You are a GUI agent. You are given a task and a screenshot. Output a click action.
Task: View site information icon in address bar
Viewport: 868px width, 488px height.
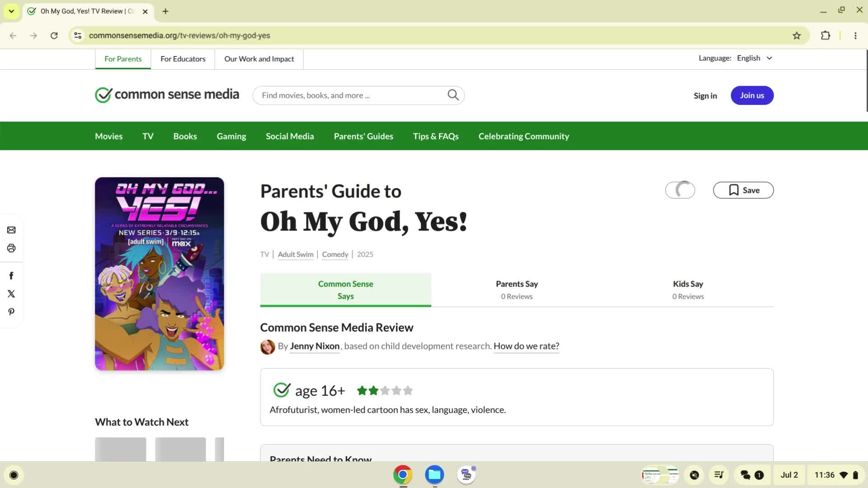click(x=78, y=35)
